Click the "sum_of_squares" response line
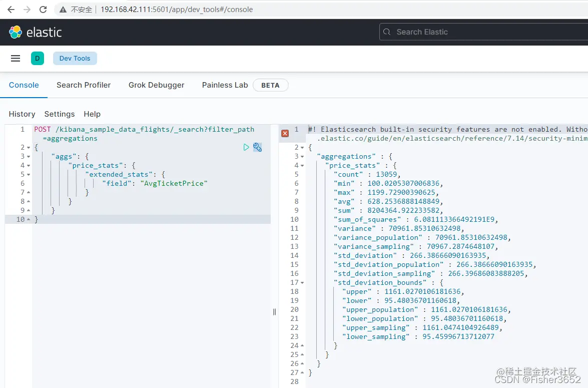Viewport: 588px width, 388px height. point(416,219)
